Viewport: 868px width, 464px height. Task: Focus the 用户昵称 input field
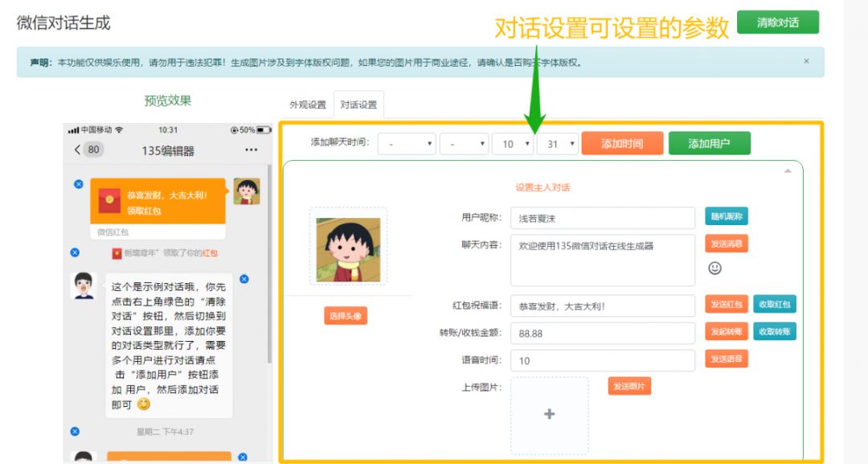(602, 218)
